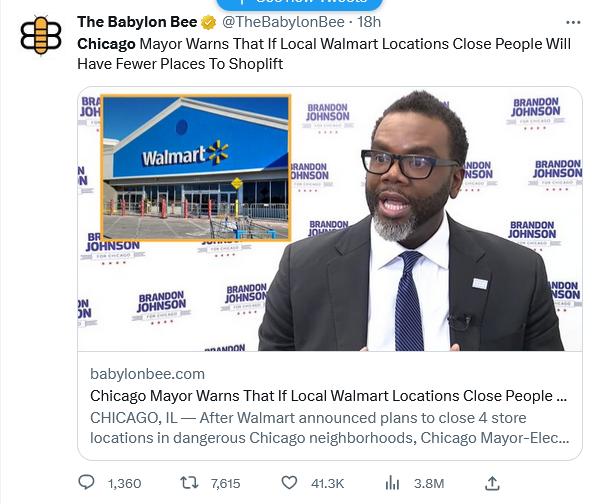Screen dimensions: 598x504
Task: Click the Chicago highlighted word in tweet
Action: (x=106, y=44)
